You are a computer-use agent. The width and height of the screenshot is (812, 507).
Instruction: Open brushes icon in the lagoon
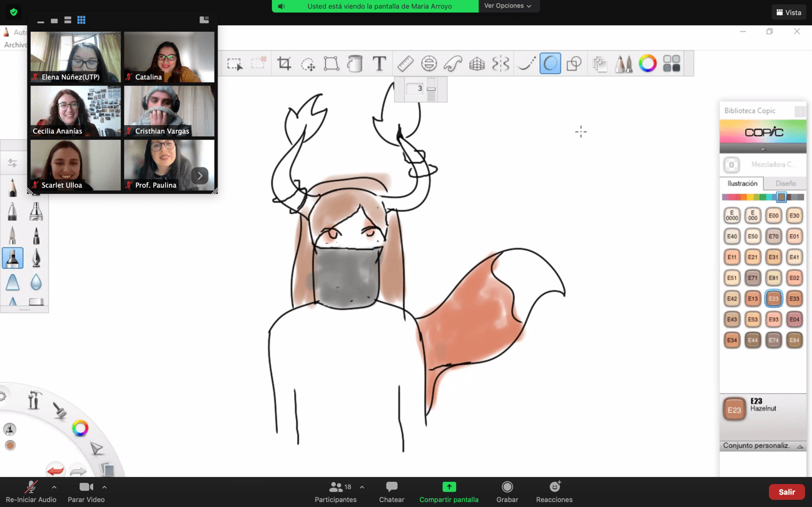60,410
